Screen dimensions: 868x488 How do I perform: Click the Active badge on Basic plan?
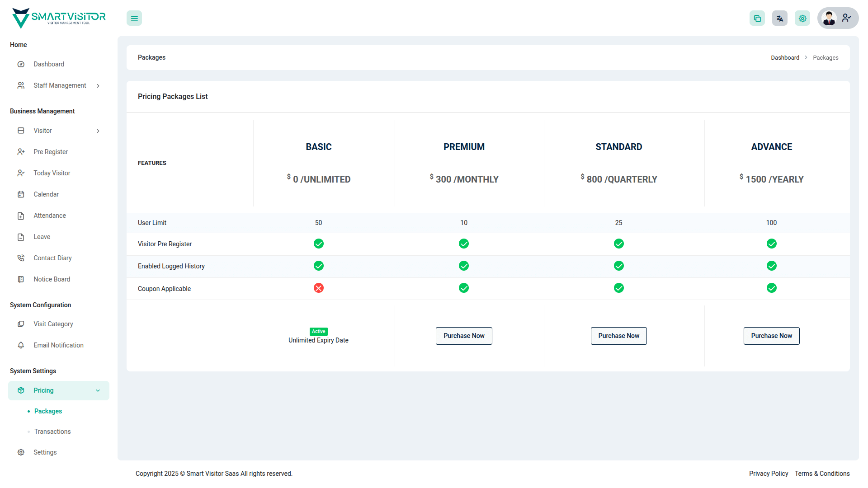[319, 332]
